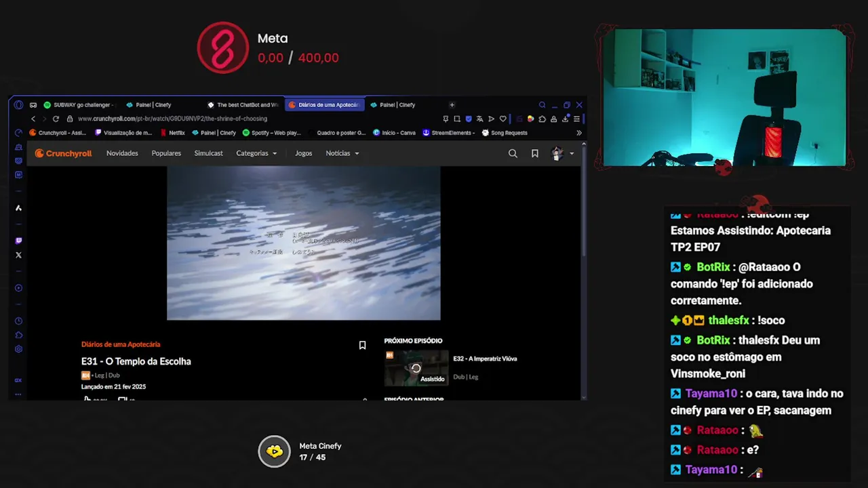868x488 pixels.
Task: Expand hidden bookmarks chevron
Action: 578,133
